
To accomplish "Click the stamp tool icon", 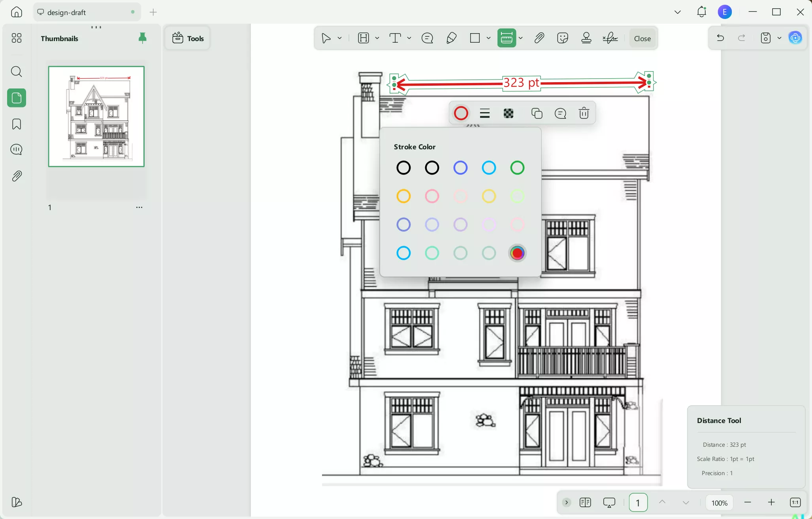I will click(586, 38).
